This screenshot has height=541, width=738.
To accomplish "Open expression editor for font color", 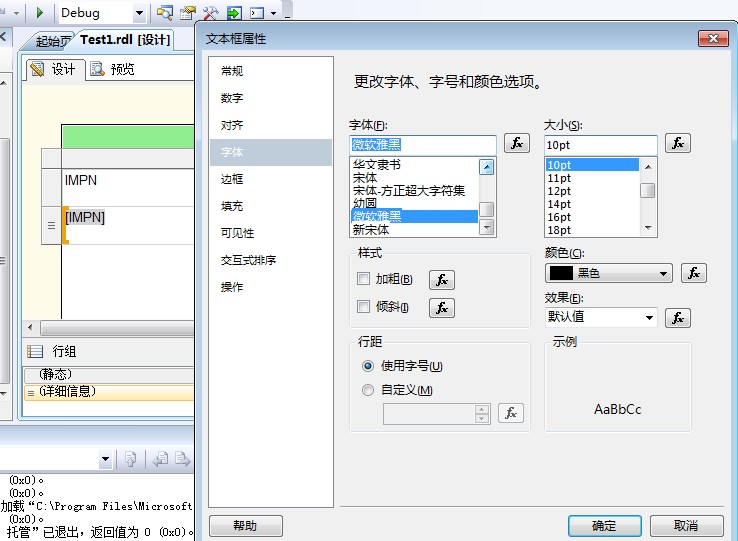I will pos(694,273).
